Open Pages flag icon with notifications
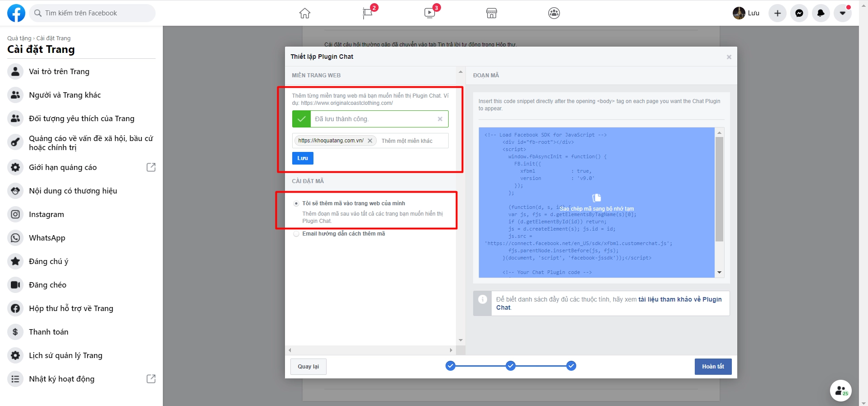The width and height of the screenshot is (868, 406). (x=368, y=13)
